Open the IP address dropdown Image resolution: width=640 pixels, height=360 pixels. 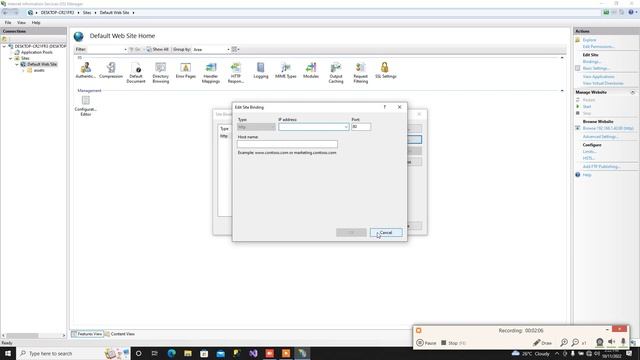pyautogui.click(x=346, y=127)
